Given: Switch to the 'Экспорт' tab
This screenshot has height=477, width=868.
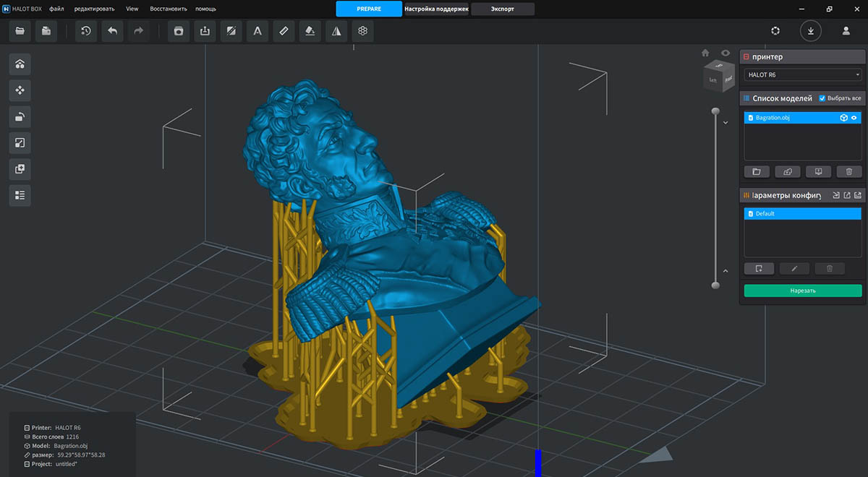Looking at the screenshot, I should coord(503,9).
